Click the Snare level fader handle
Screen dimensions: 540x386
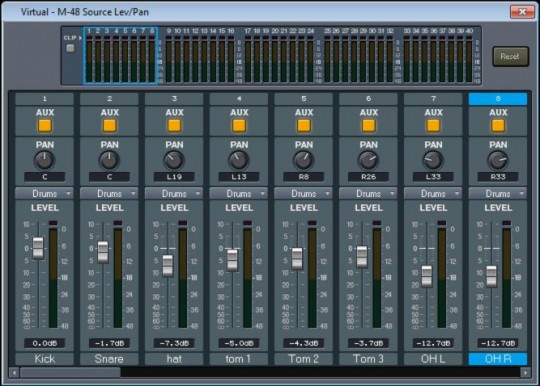tap(103, 252)
